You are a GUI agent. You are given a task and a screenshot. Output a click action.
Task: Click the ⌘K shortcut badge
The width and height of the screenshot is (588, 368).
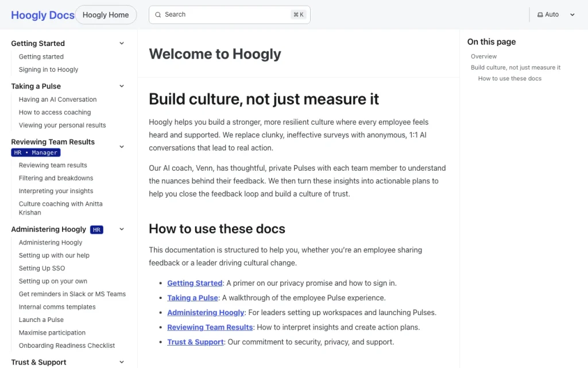(299, 14)
